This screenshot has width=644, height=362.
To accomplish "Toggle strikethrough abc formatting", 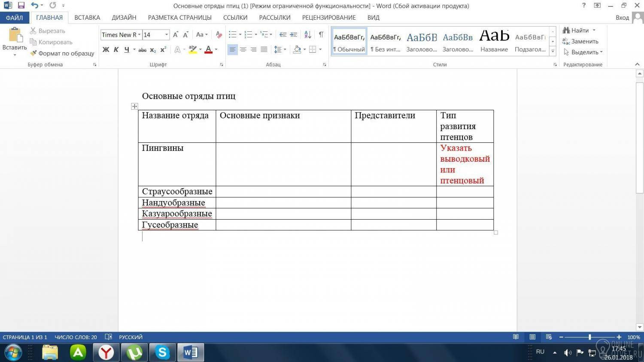I will click(x=143, y=50).
